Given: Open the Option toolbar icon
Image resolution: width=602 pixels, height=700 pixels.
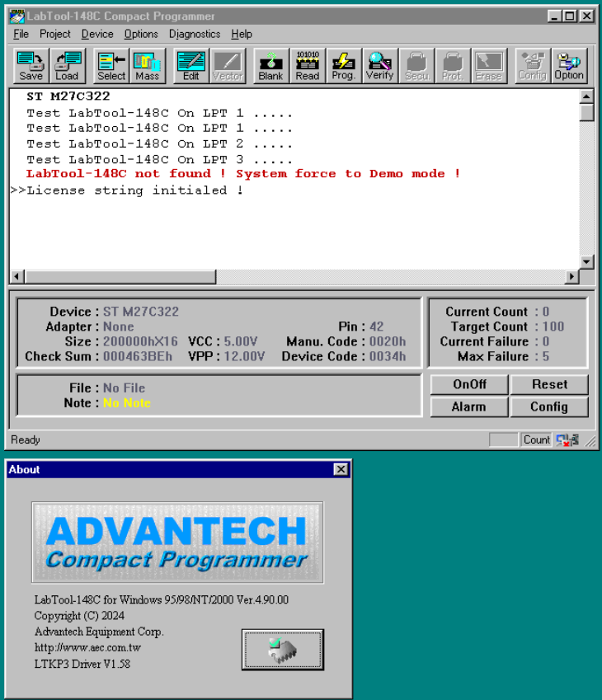Looking at the screenshot, I should [569, 66].
